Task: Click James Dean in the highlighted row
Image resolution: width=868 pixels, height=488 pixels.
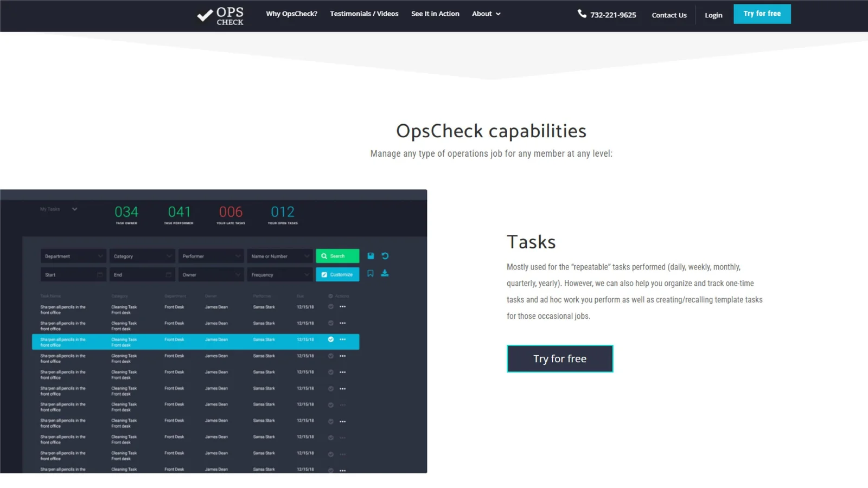Action: coord(216,339)
